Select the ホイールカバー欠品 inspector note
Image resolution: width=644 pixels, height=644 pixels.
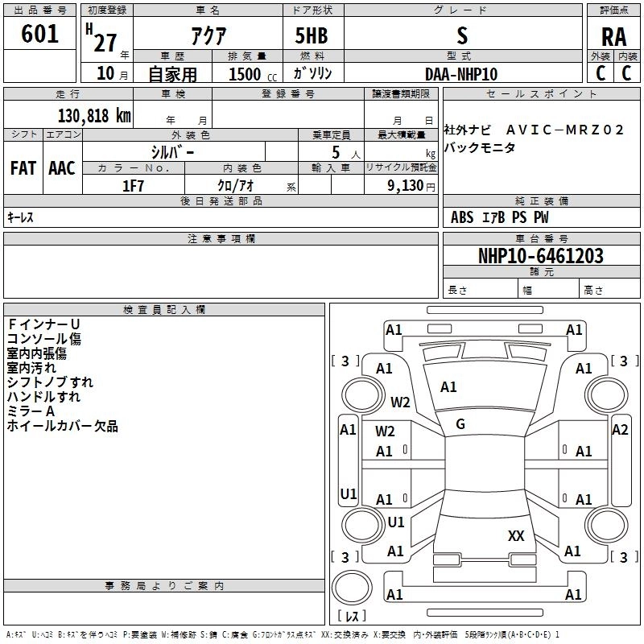[x=63, y=426]
